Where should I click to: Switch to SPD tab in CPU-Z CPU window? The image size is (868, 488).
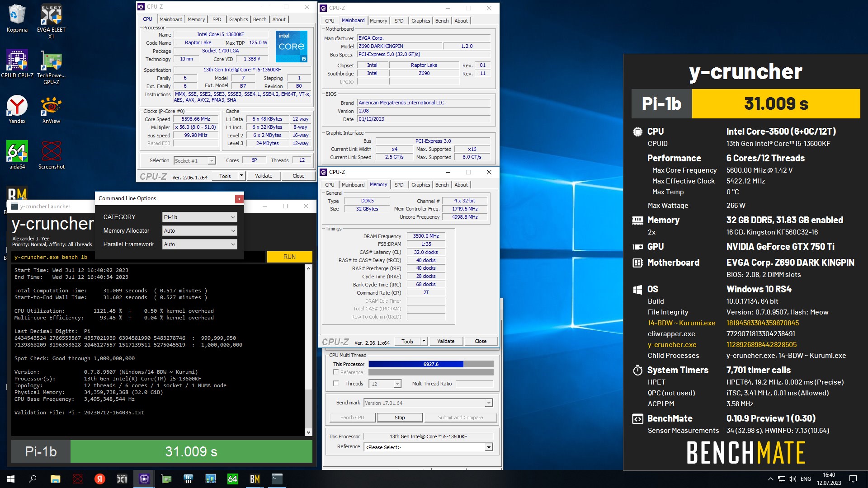pos(217,19)
